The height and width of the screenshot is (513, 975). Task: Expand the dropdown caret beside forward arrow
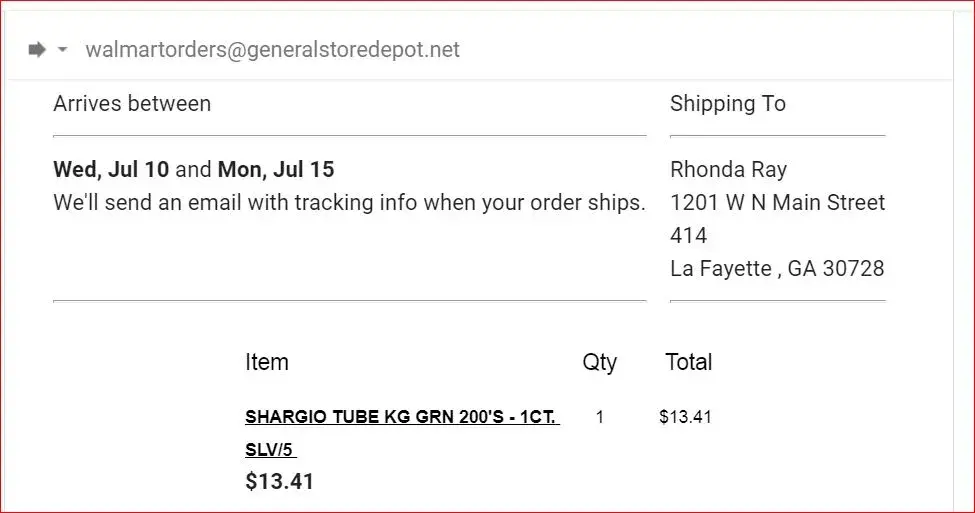coord(62,50)
